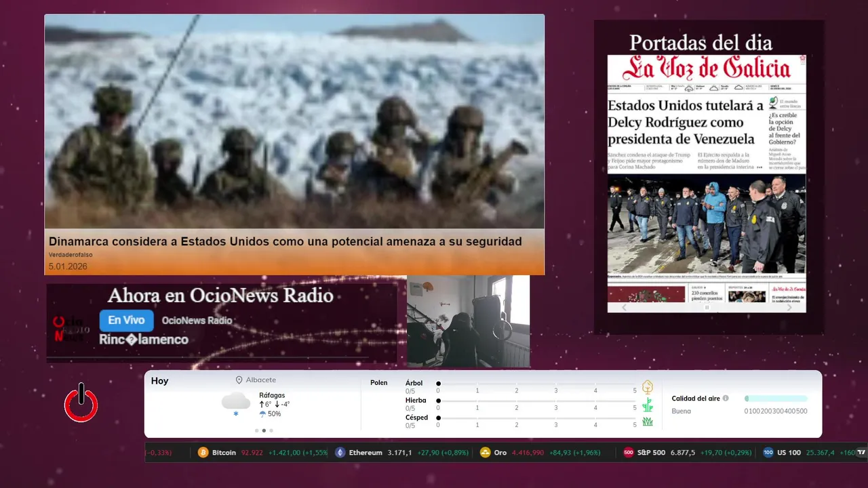
Task: Click the OcioNews Radio station name beside En Vivo
Action: [x=197, y=321]
